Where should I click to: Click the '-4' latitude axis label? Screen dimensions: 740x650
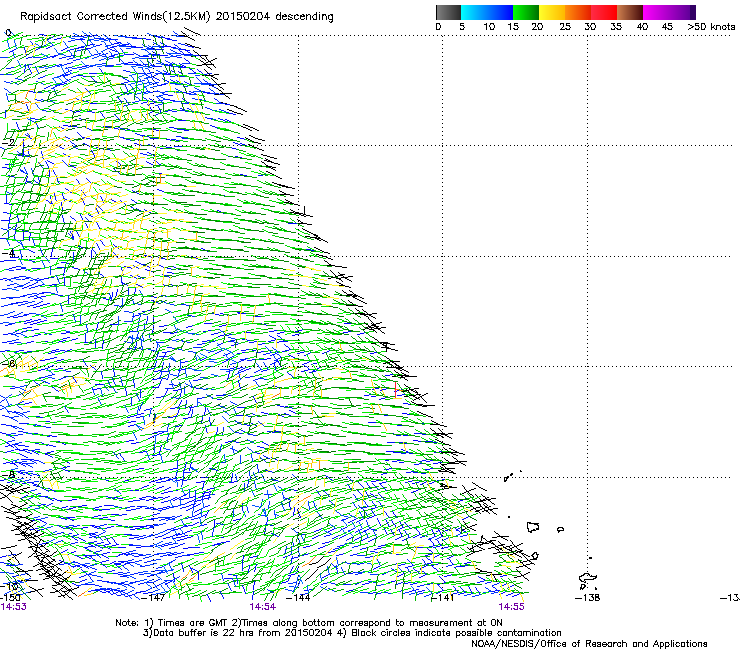pos(8,254)
